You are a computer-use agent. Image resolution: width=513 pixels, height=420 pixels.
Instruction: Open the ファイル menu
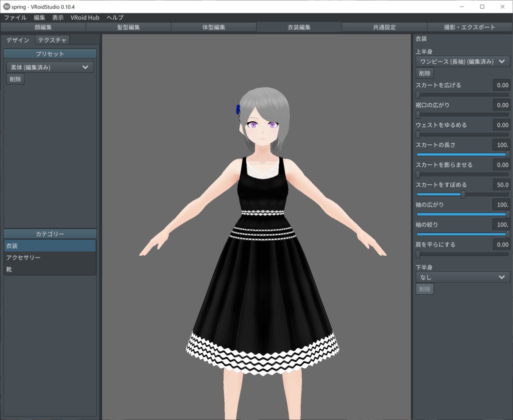point(16,18)
